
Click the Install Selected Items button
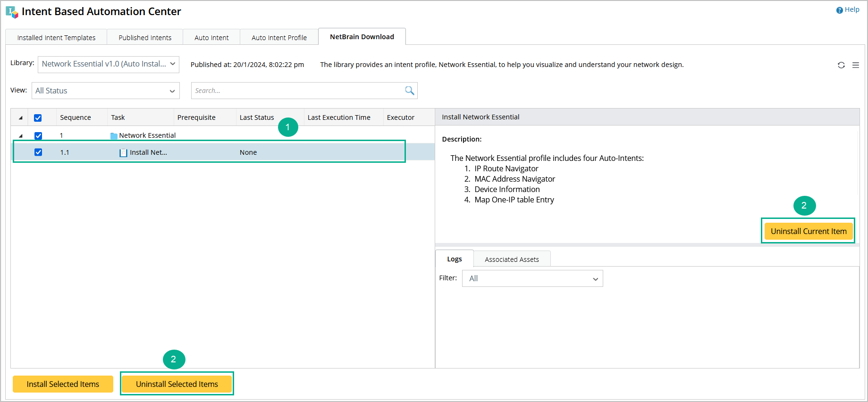63,384
